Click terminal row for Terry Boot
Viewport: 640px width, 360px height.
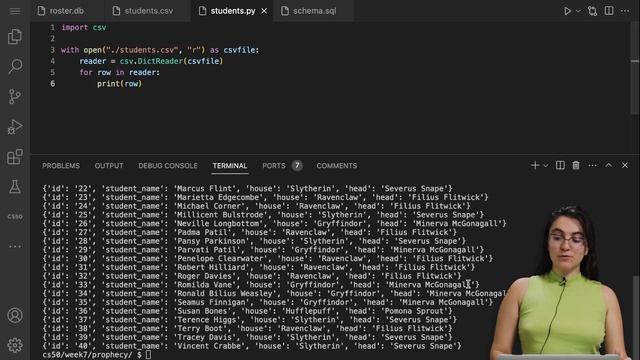(247, 329)
